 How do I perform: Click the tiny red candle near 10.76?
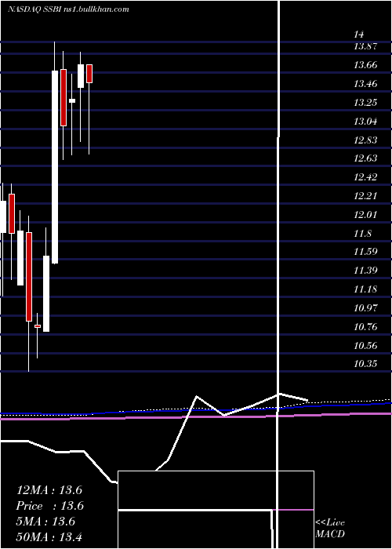pyautogui.click(x=38, y=326)
